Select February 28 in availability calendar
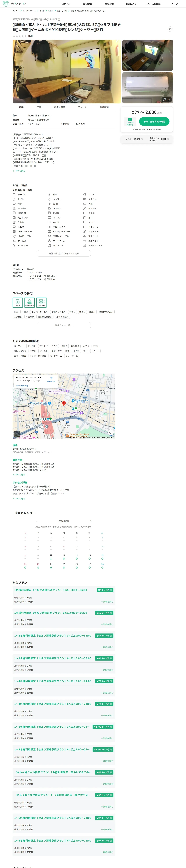The height and width of the screenshot is (868, 186). (x=102, y=566)
